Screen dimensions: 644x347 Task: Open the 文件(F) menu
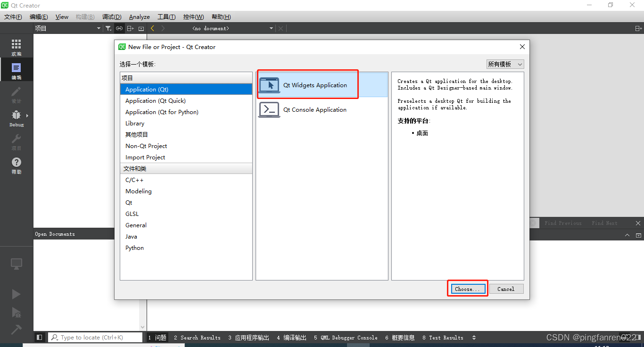[x=13, y=17]
